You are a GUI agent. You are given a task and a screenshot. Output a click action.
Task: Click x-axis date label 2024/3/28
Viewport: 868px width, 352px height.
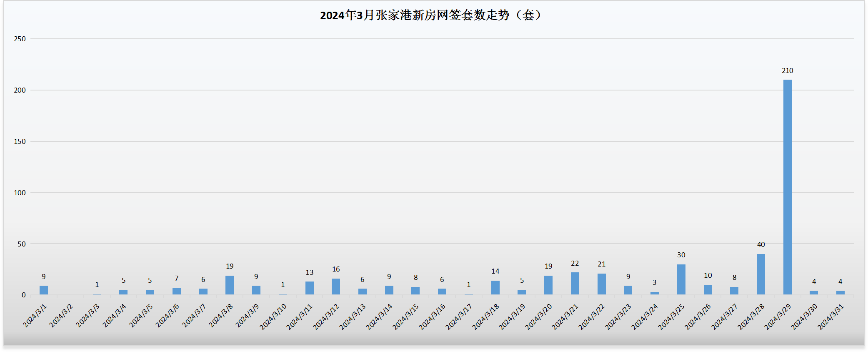click(x=751, y=317)
